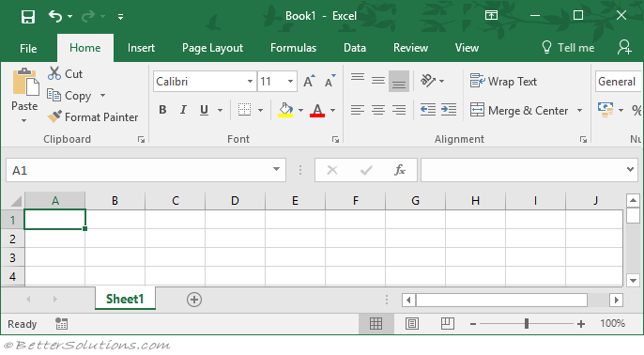Increase the font size
Screen dimensions: 644x355
[x=309, y=82]
